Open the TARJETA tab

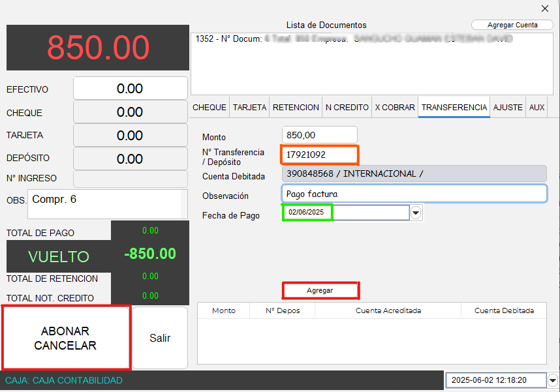pyautogui.click(x=249, y=108)
